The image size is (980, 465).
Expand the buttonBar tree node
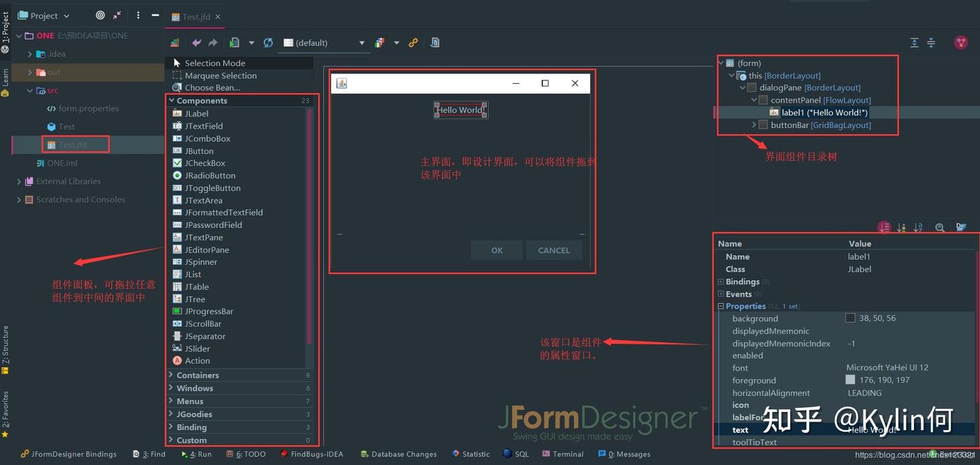753,125
